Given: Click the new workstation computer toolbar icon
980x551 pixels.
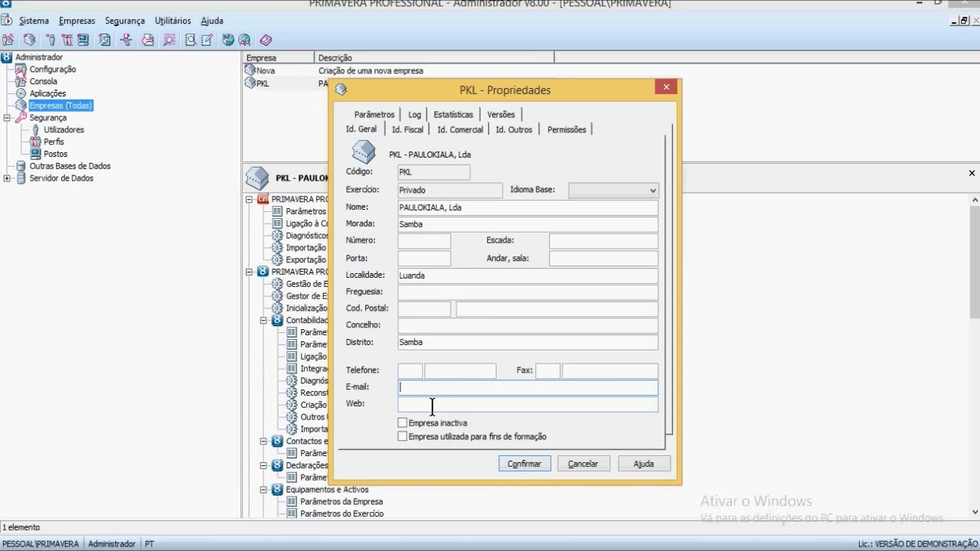Looking at the screenshot, I should tap(83, 40).
